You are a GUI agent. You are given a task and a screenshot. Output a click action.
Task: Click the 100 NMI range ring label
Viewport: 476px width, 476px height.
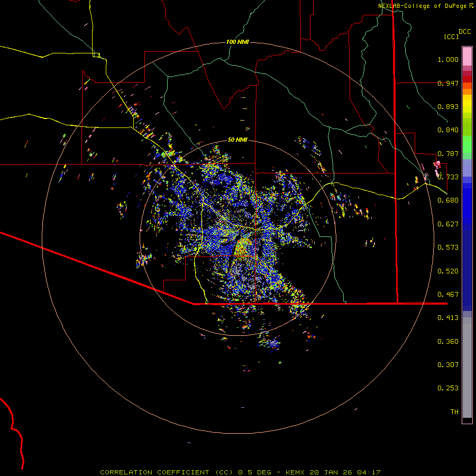(x=237, y=42)
